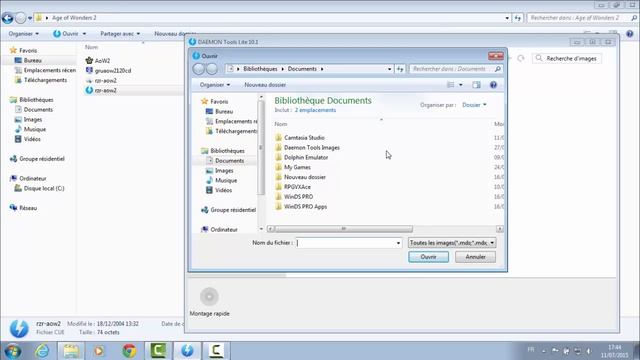Click Annuler button
This screenshot has height=360, width=640.
(476, 257)
